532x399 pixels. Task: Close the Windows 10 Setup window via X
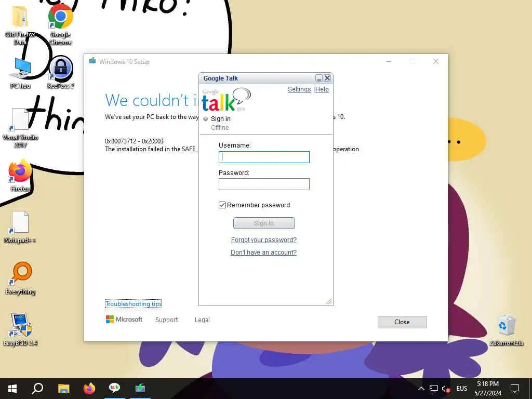pos(436,61)
